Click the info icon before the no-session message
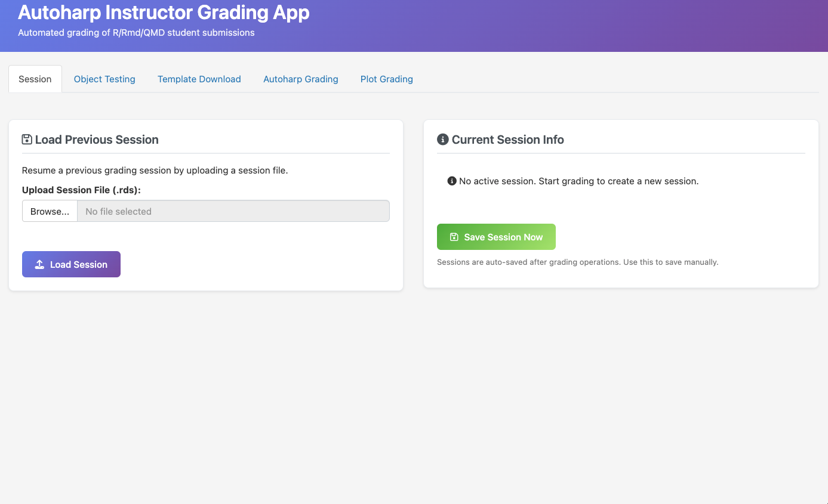 (x=452, y=181)
